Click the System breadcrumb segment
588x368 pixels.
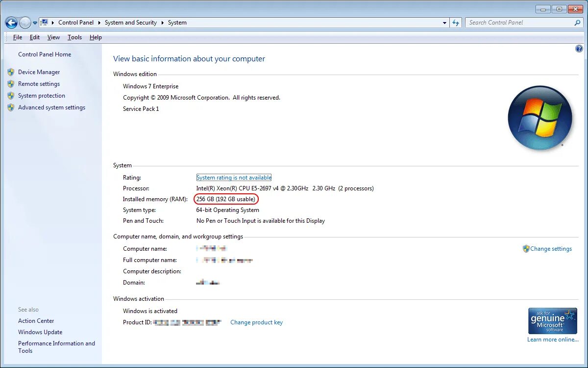click(x=177, y=23)
